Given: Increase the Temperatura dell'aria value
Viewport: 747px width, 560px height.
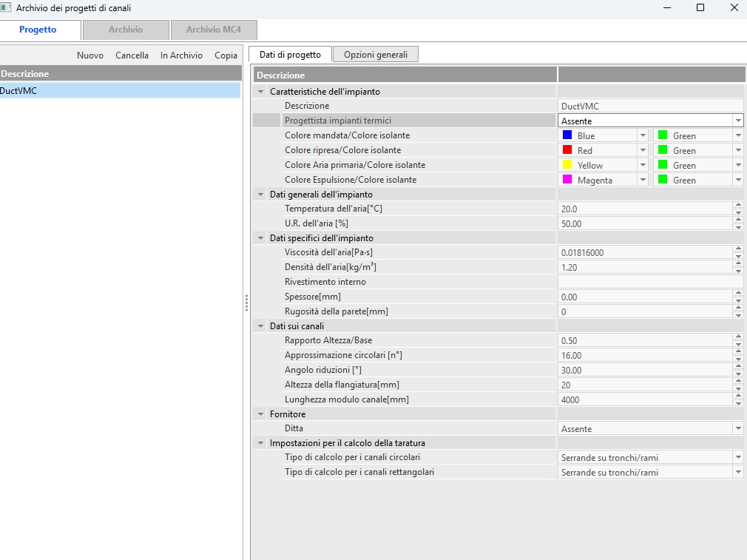Looking at the screenshot, I should click(737, 206).
